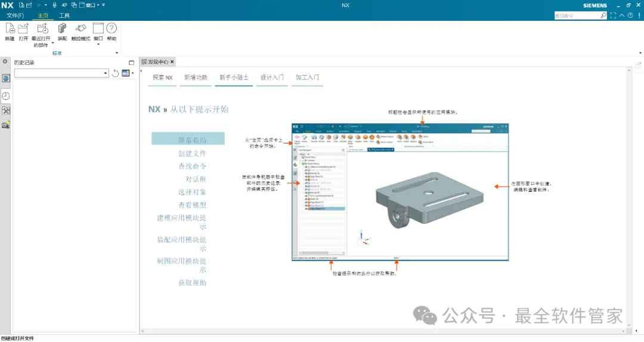Screen dimensions: 644x342
Task: Select the 获取帮助 tip topic
Action: [x=192, y=282]
